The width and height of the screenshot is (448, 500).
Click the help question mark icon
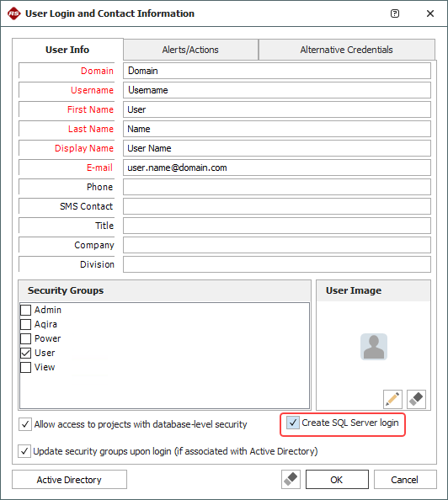(x=395, y=13)
